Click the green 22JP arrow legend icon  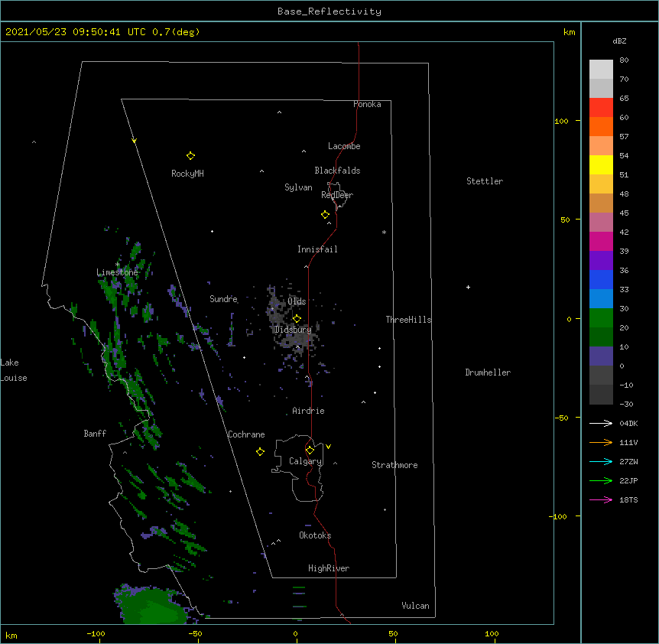pos(601,480)
